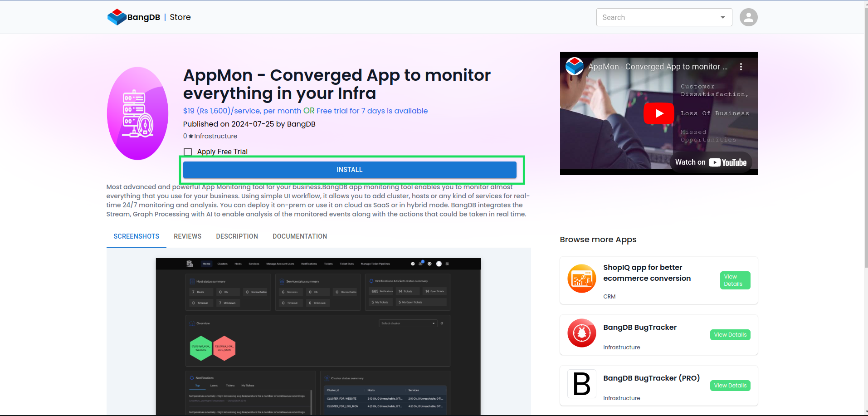Open BangDB BugTracker app icon
868x416 pixels.
581,333
